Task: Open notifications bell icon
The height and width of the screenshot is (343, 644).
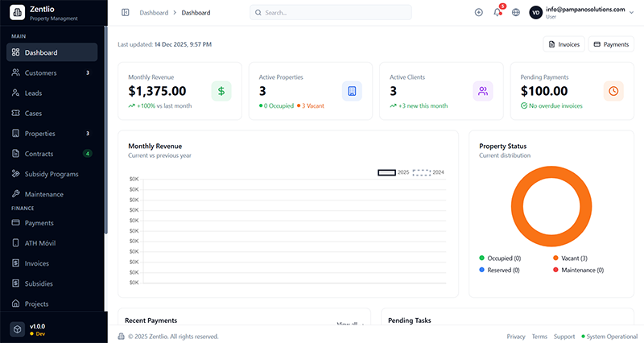Action: [497, 12]
